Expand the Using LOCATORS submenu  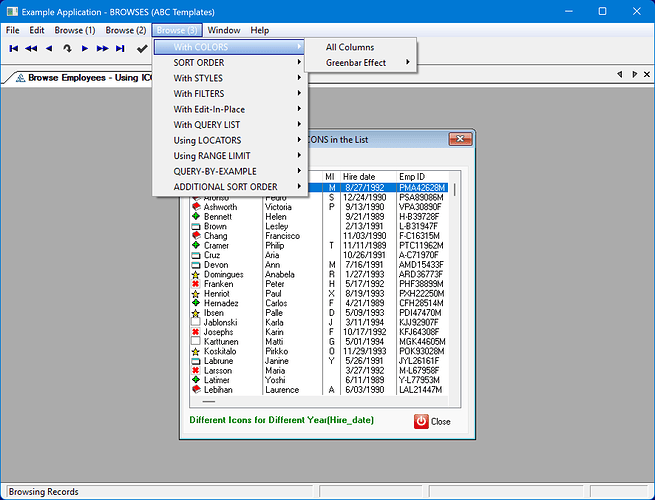(229, 140)
